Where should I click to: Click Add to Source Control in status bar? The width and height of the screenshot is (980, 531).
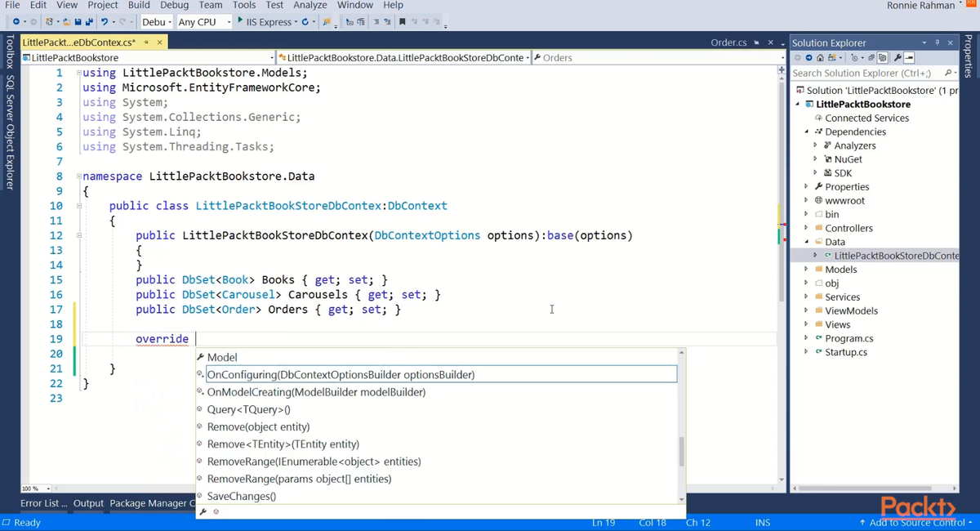tap(915, 522)
